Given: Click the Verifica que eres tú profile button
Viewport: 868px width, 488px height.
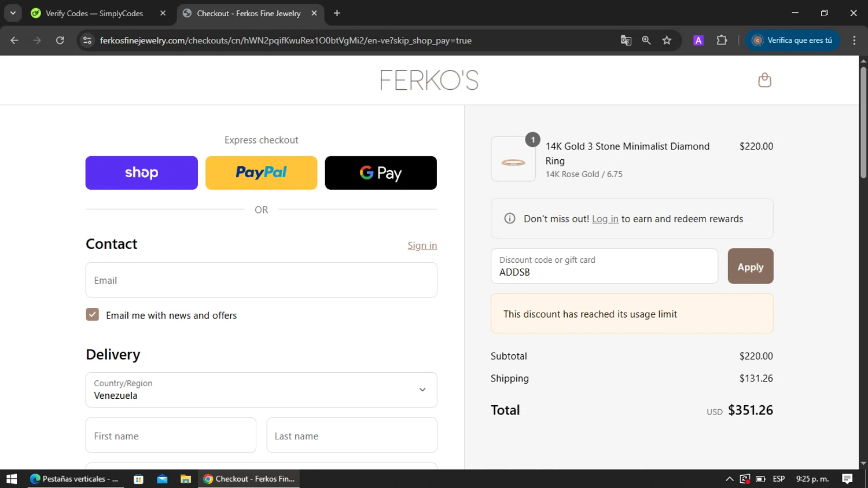Looking at the screenshot, I should coord(792,41).
